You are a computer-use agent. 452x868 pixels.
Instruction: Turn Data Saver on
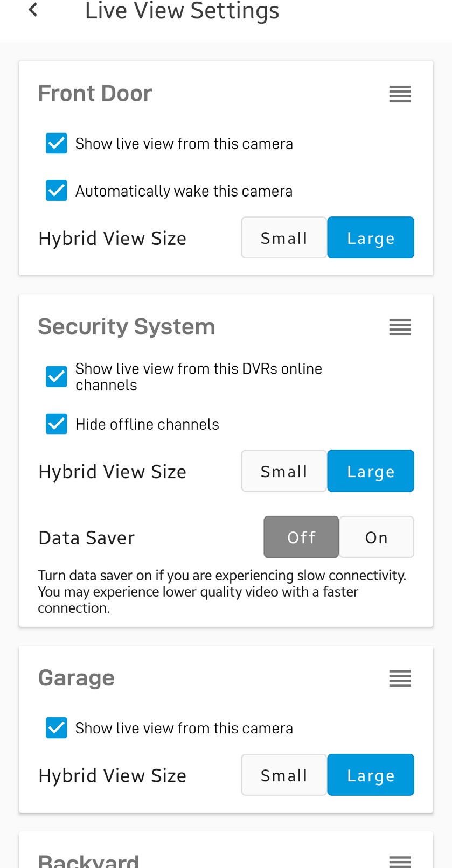(x=377, y=537)
